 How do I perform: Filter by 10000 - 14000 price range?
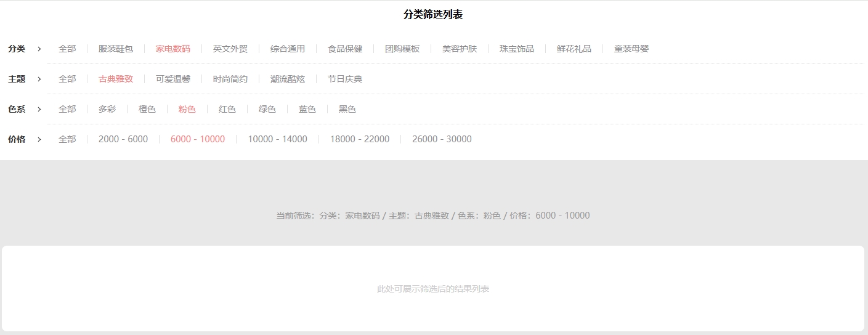[277, 139]
